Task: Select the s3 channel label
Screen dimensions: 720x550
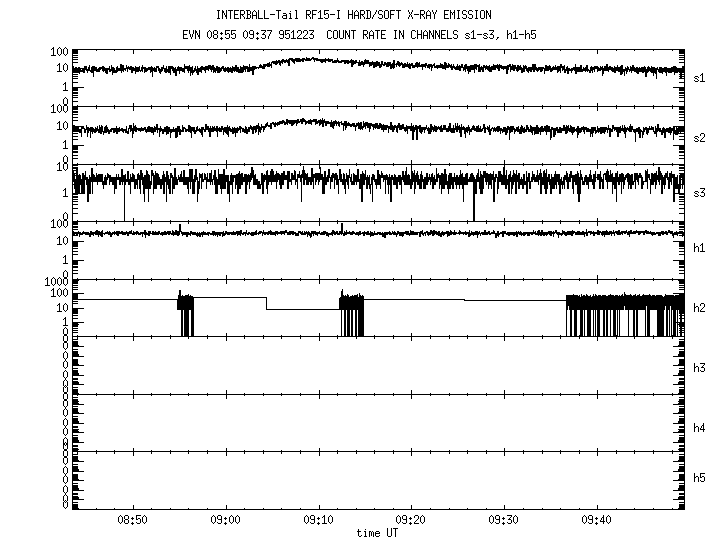Action: click(x=700, y=192)
